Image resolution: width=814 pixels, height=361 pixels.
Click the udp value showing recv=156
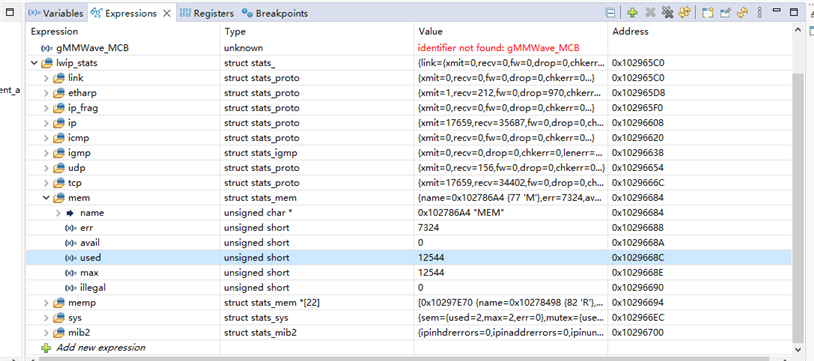pos(511,168)
